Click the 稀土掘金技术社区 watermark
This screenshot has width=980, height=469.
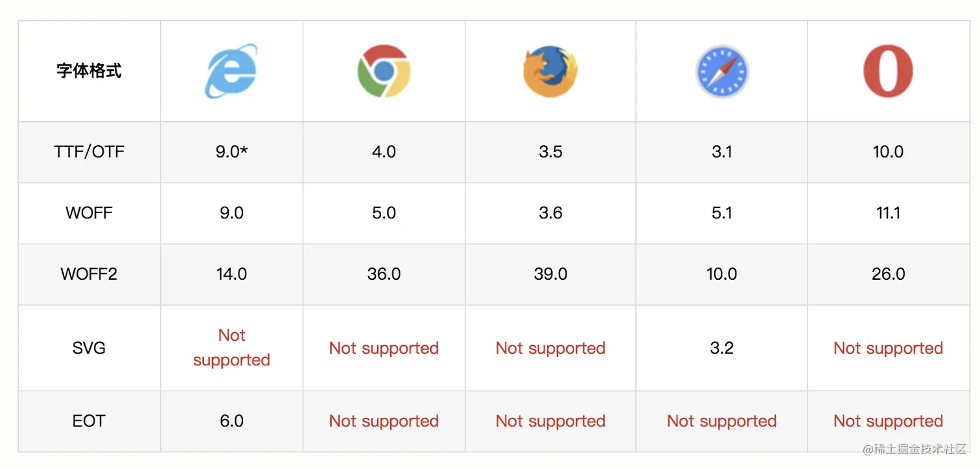(x=915, y=449)
